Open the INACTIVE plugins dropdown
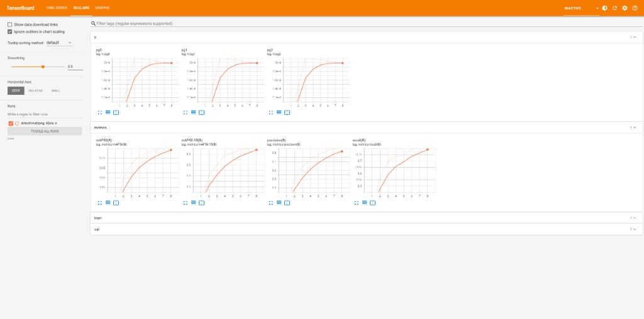The height and width of the screenshot is (319, 644). click(x=581, y=8)
